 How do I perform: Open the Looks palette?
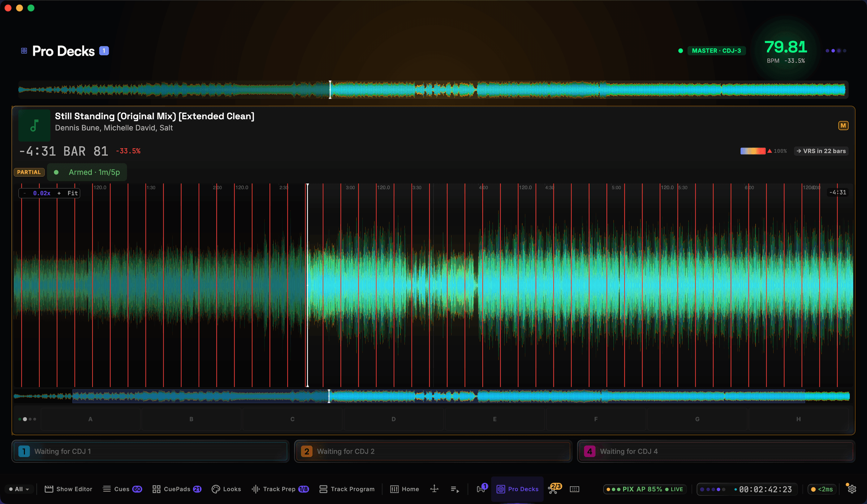tap(226, 489)
